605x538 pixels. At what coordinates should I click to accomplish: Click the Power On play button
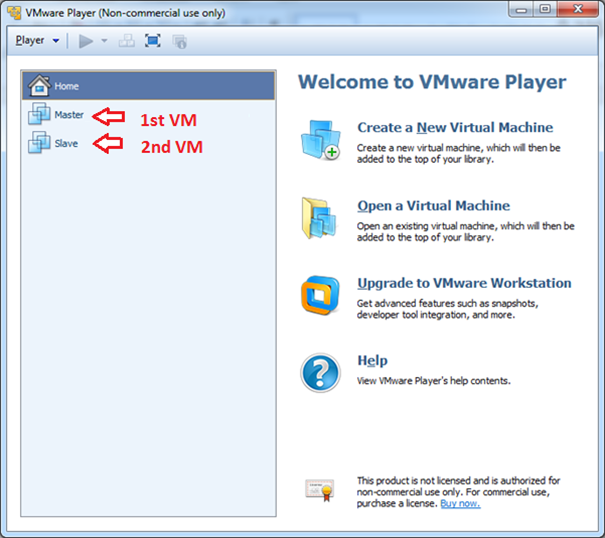pos(86,41)
